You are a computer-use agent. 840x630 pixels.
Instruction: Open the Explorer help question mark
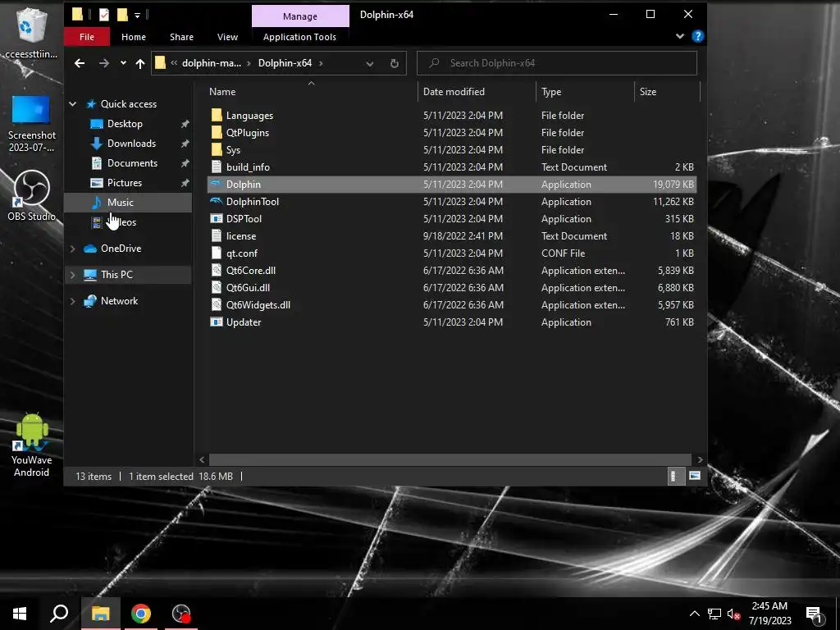697,36
